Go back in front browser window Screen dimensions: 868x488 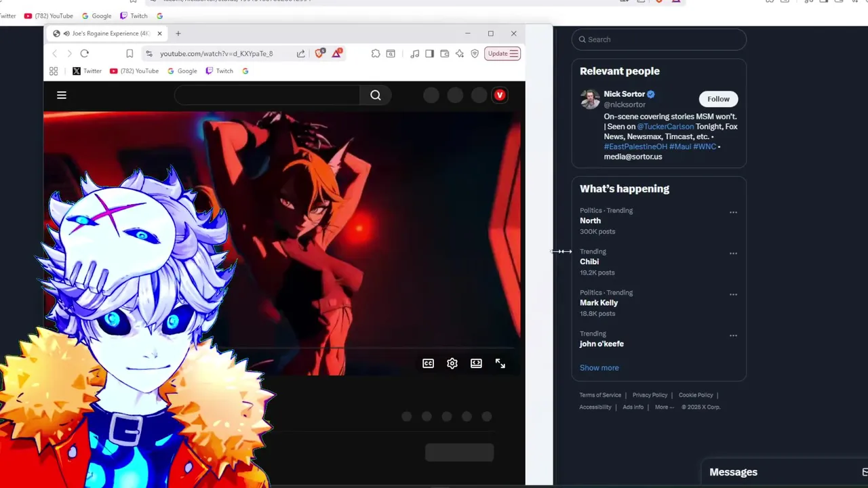(x=55, y=54)
